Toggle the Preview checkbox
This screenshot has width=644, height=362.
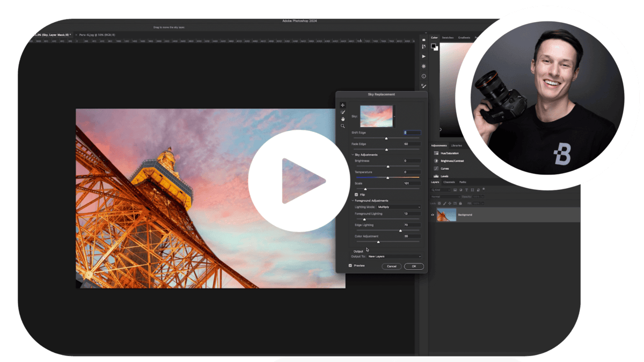(350, 265)
